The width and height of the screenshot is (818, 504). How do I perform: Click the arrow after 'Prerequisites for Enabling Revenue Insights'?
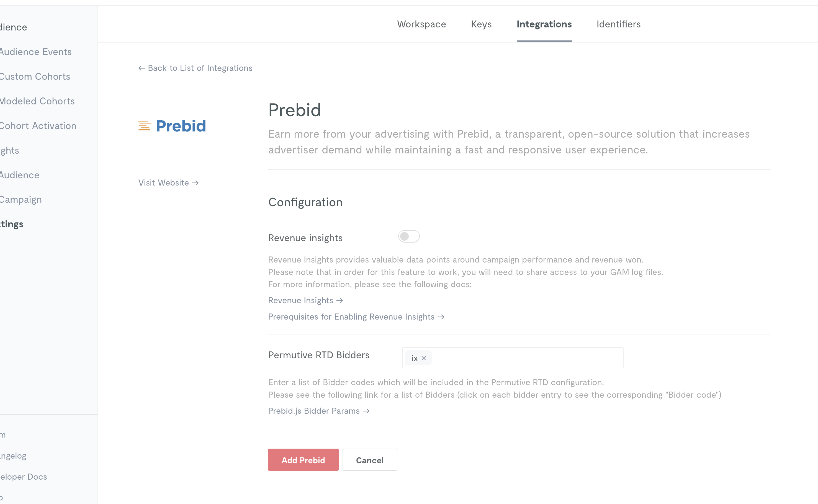441,317
